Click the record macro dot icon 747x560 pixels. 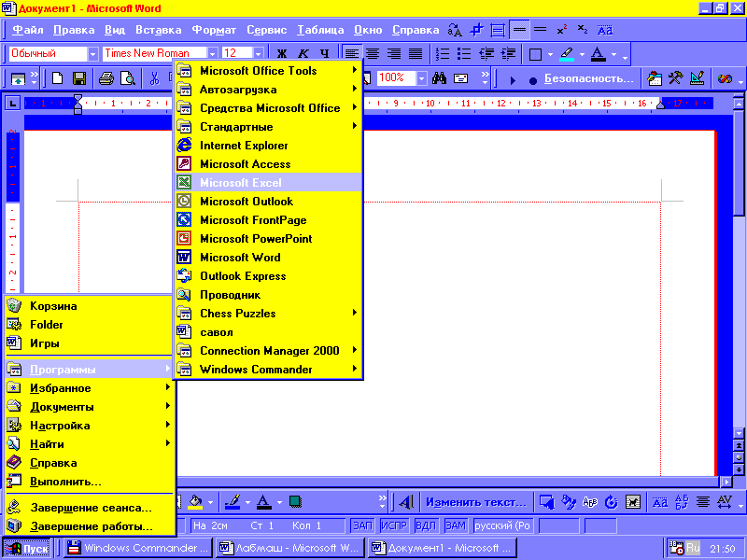coord(533,80)
